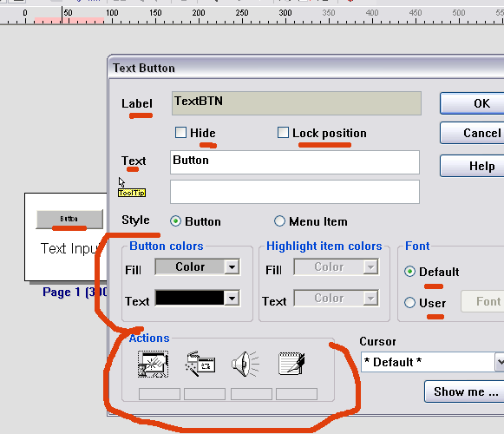Click the speaker sound action icon
This screenshot has height=434, width=504.
245,364
